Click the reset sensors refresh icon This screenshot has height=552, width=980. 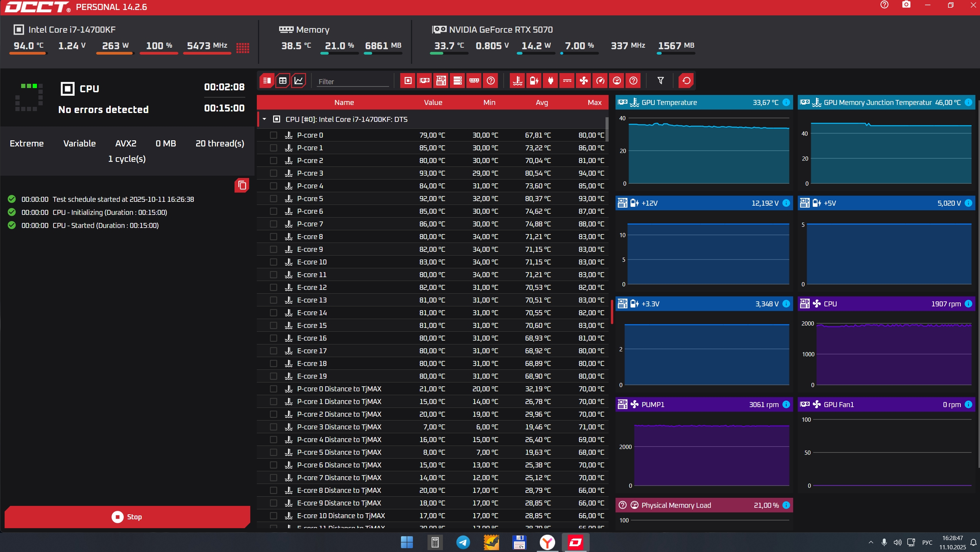[x=686, y=81]
